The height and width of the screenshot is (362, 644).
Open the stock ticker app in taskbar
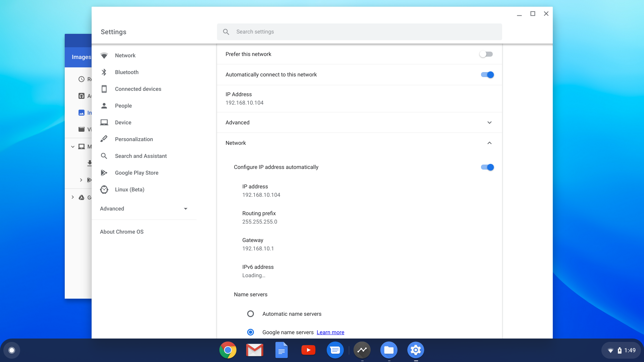pos(362,350)
